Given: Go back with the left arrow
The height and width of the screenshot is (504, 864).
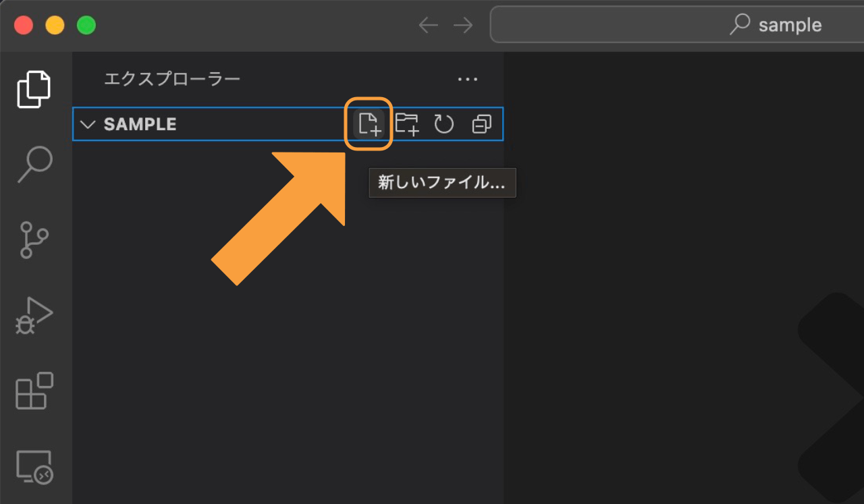Looking at the screenshot, I should (429, 26).
